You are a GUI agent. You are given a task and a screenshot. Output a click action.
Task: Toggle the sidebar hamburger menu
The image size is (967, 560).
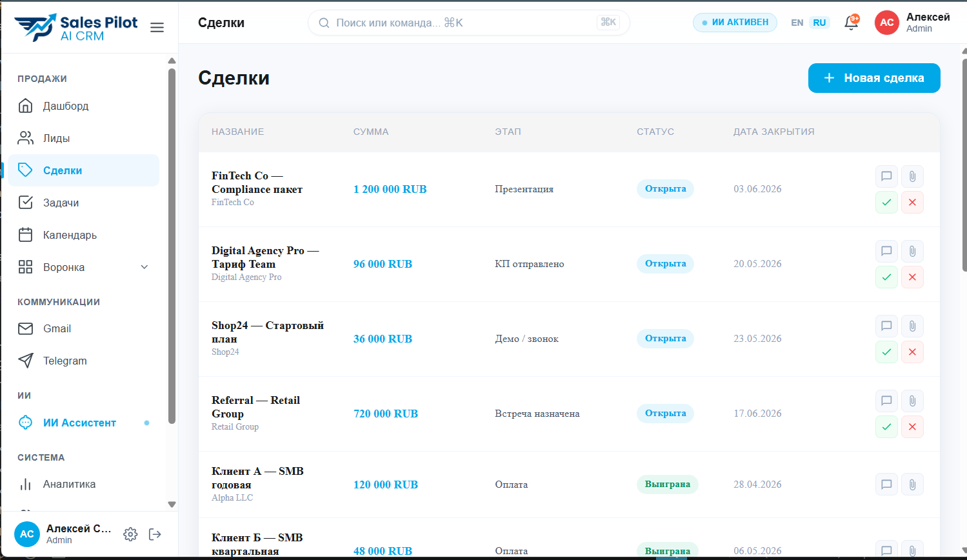(x=157, y=27)
